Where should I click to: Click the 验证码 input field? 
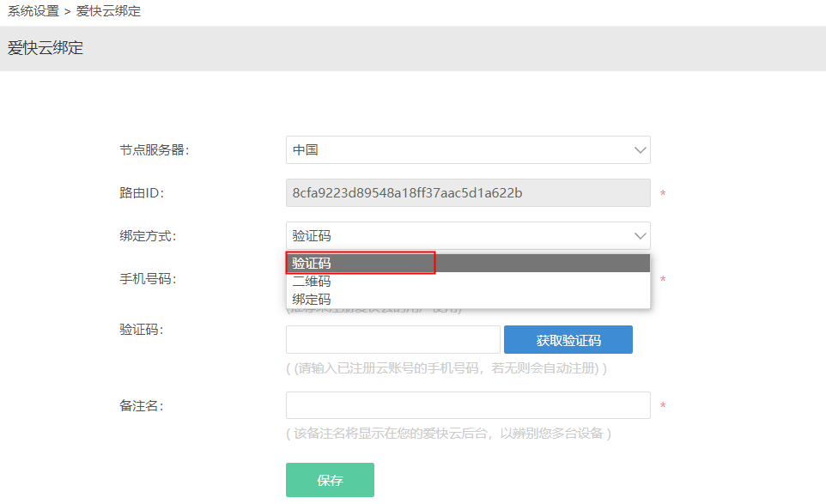click(x=393, y=340)
